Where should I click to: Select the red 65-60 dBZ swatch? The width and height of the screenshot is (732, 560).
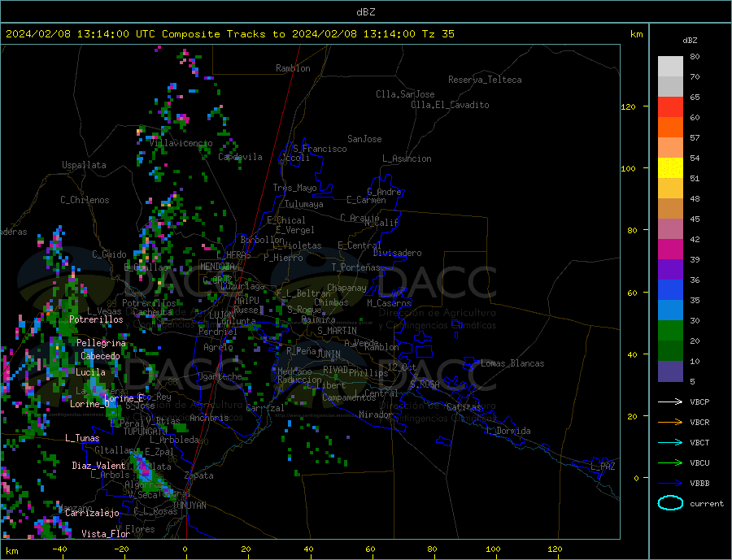click(x=670, y=106)
